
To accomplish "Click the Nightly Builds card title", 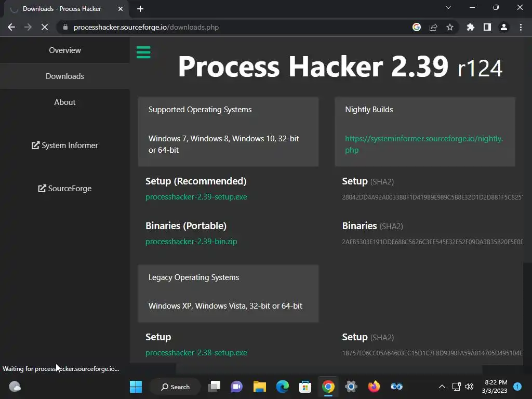I will tap(369, 110).
